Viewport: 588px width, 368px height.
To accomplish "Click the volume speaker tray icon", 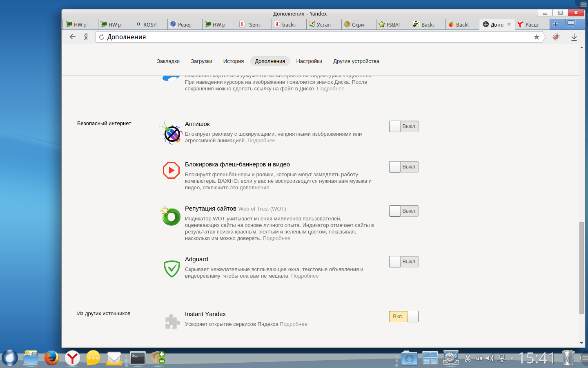I will click(x=490, y=359).
